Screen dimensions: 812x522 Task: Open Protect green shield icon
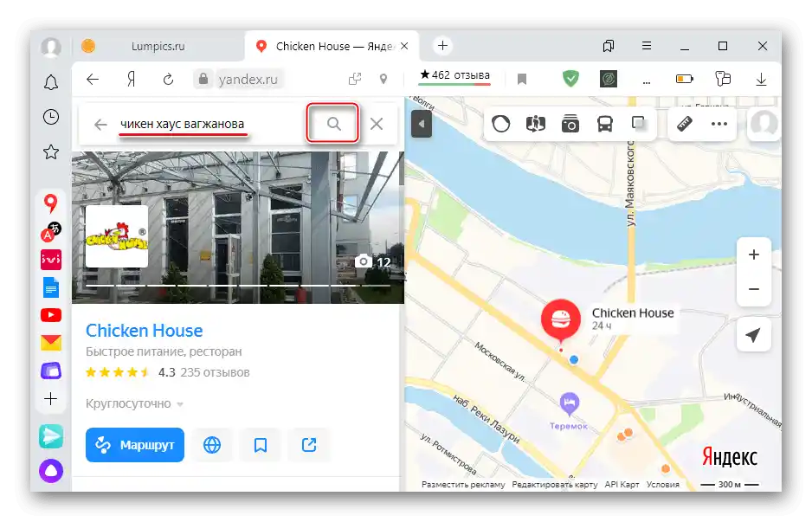(x=570, y=79)
